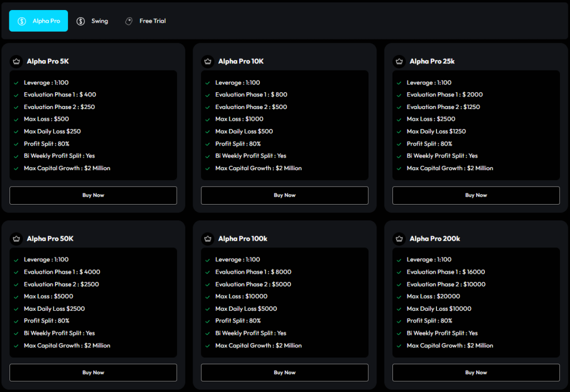The width and height of the screenshot is (570, 392).
Task: Click 'Max Daily Loss $5000' text
Action: pos(246,309)
